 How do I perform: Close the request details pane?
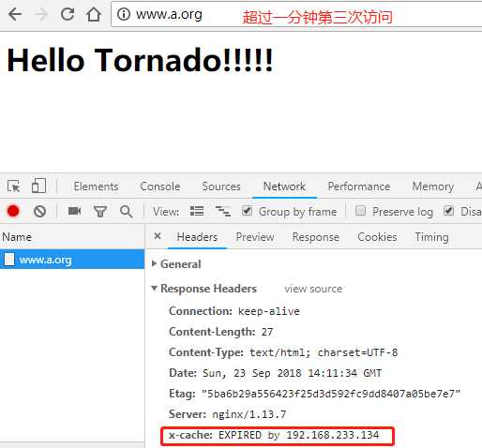pyautogui.click(x=158, y=236)
